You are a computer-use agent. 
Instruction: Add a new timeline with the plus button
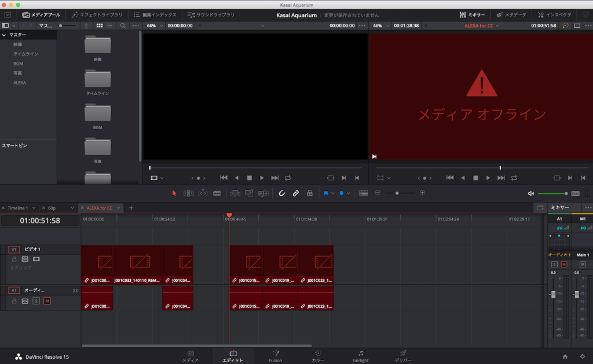pos(131,208)
